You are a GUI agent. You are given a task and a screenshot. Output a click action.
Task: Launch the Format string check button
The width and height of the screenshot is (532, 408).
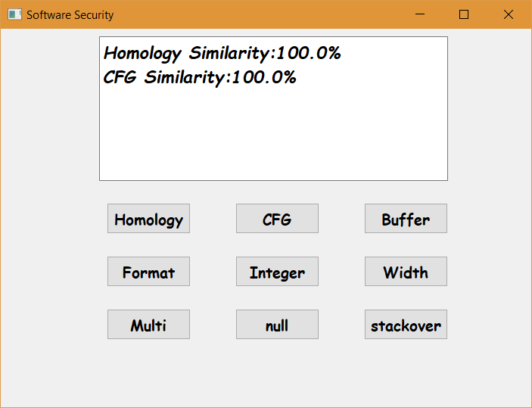[x=148, y=272]
